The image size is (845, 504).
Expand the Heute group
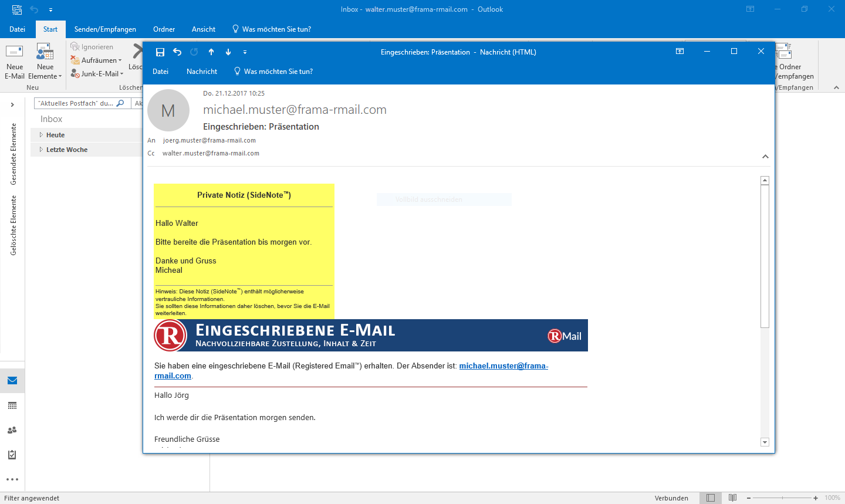point(41,135)
